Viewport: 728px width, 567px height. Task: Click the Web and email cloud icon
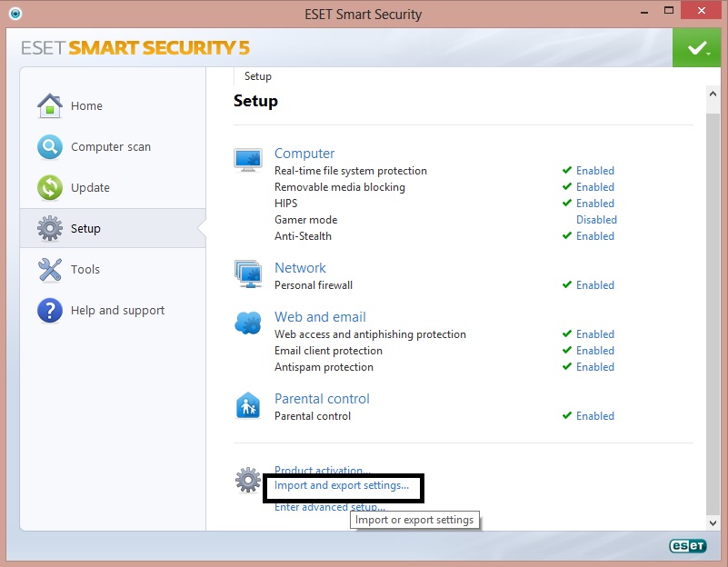tap(248, 323)
